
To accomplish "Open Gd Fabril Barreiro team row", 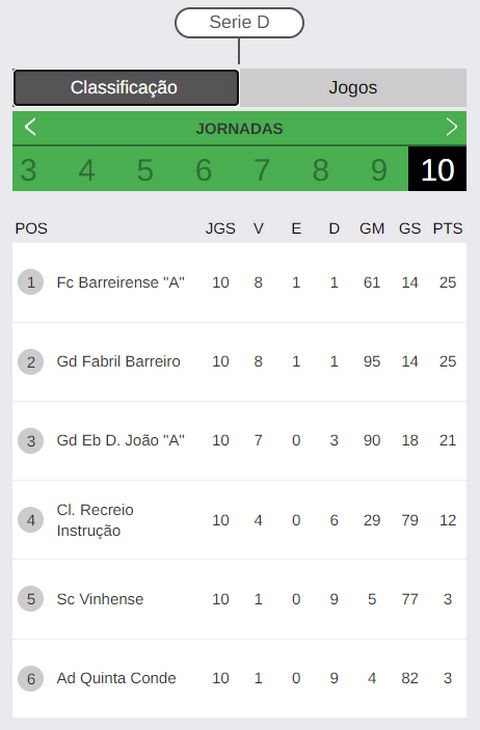I will 239,362.
